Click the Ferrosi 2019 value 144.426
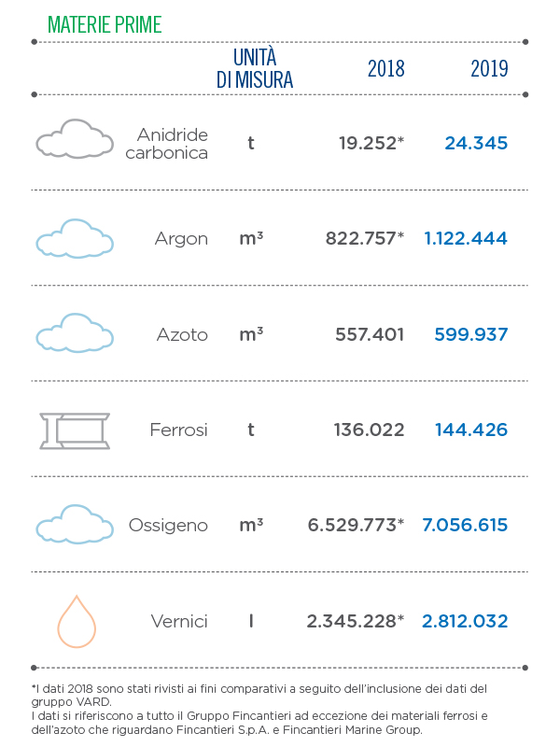 tap(471, 430)
